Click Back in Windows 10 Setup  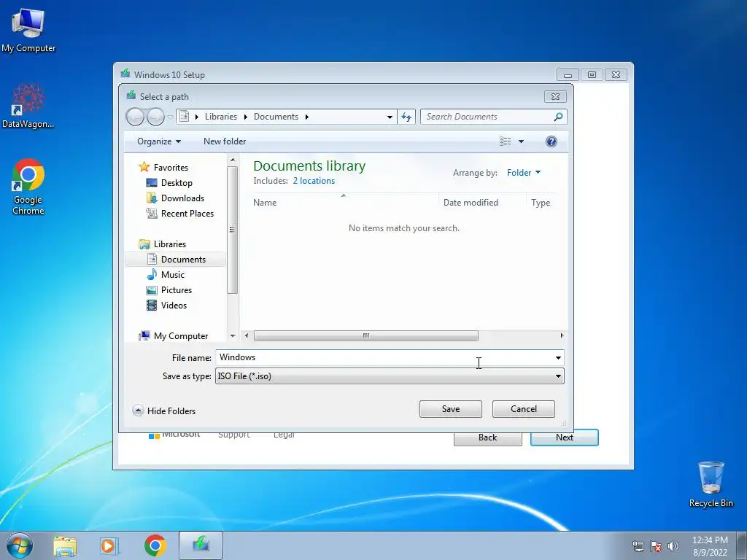(x=488, y=438)
